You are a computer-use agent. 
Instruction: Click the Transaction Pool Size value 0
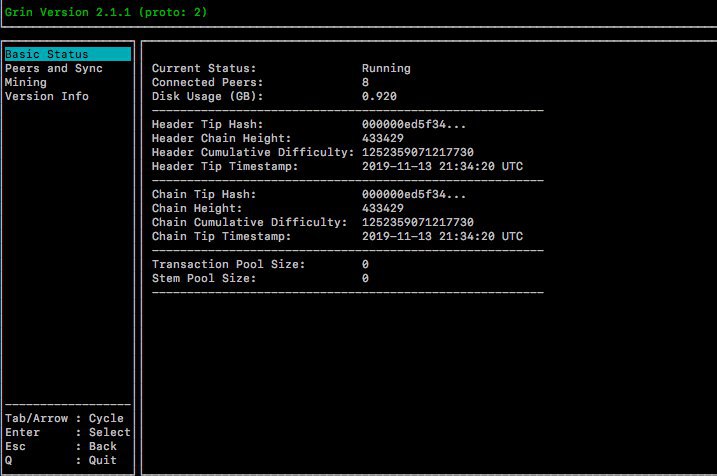coord(365,264)
